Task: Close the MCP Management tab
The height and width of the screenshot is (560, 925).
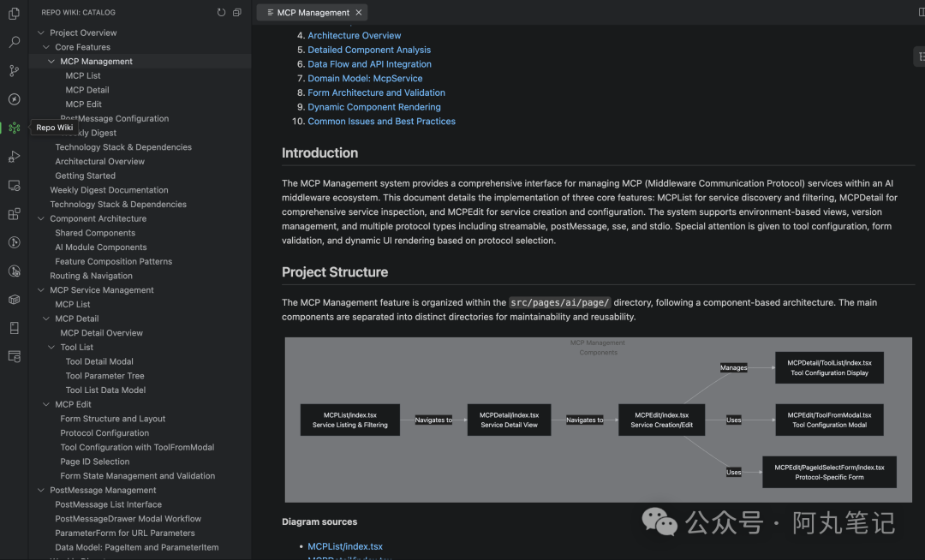Action: tap(359, 12)
